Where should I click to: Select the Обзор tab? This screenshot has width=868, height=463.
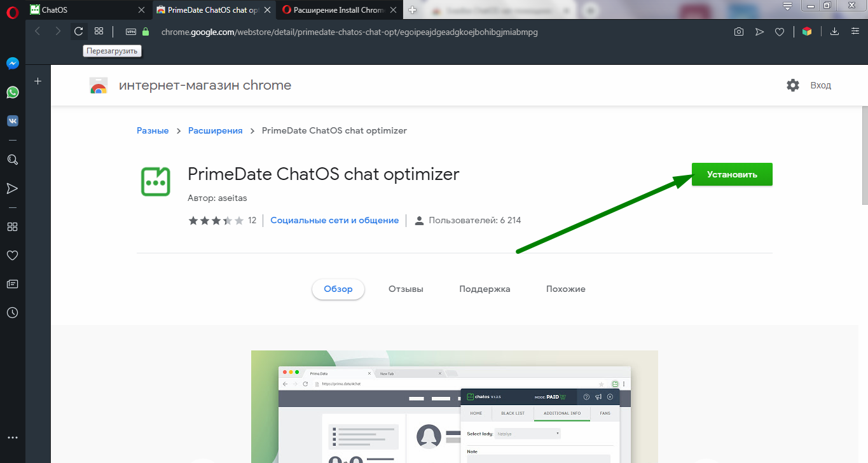point(338,289)
